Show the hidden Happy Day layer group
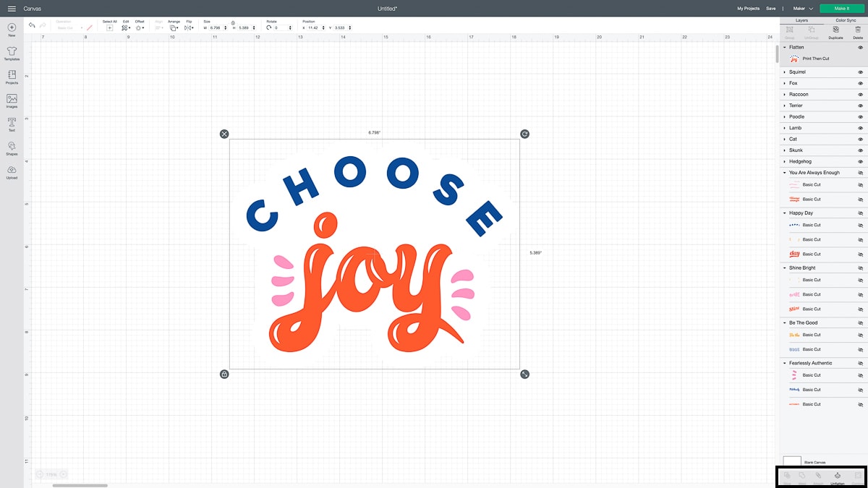 861,213
